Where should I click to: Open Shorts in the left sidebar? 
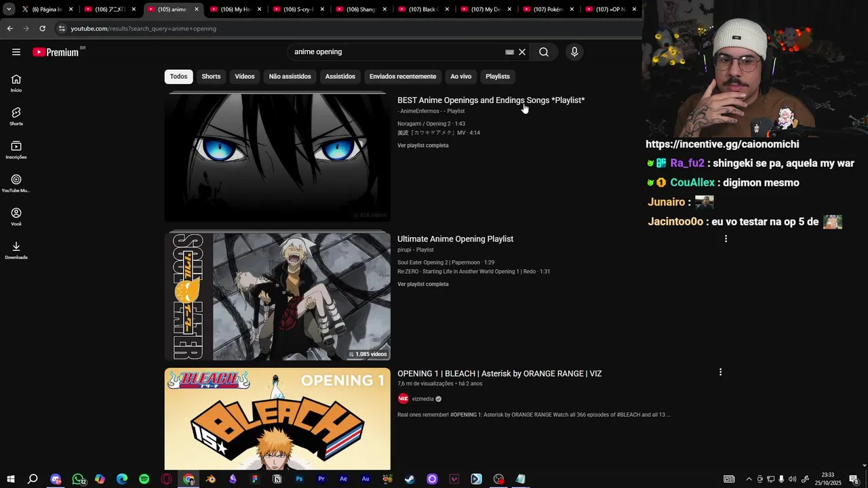(x=16, y=117)
